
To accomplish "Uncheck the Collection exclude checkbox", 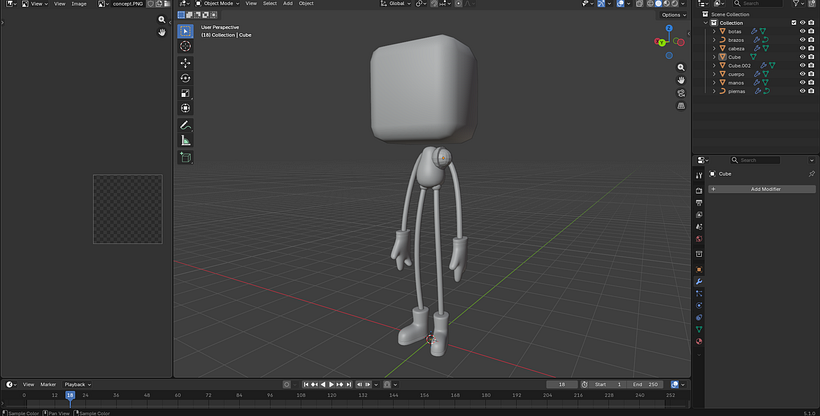I will pos(794,23).
